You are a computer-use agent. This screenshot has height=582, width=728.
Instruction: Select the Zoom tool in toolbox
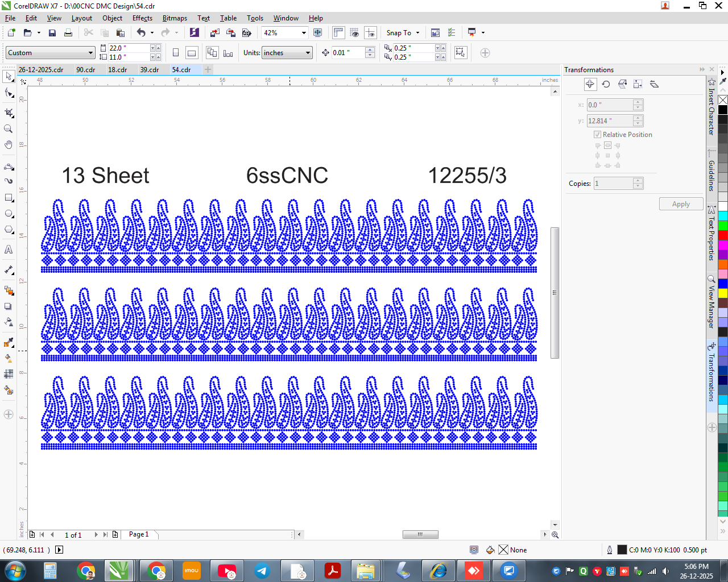9,129
